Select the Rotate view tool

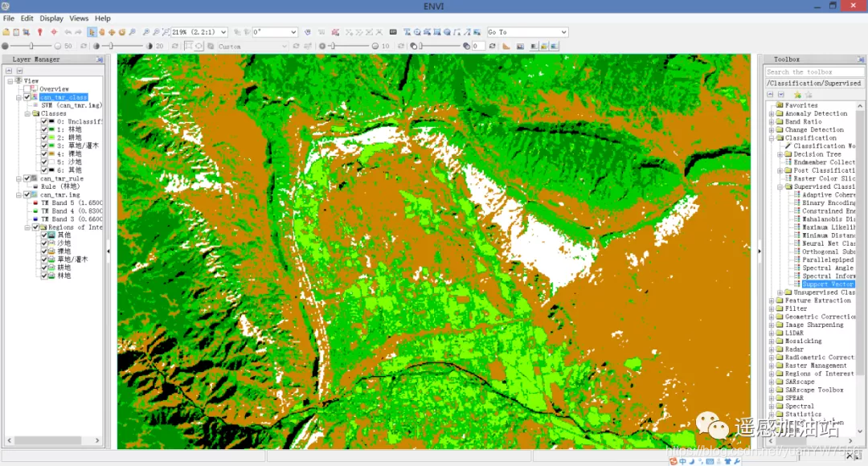coord(122,32)
